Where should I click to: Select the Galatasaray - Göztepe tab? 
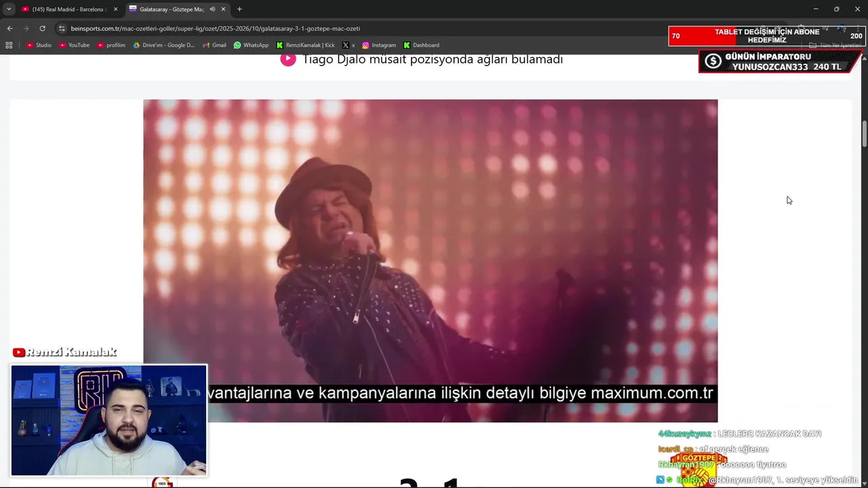click(x=176, y=9)
